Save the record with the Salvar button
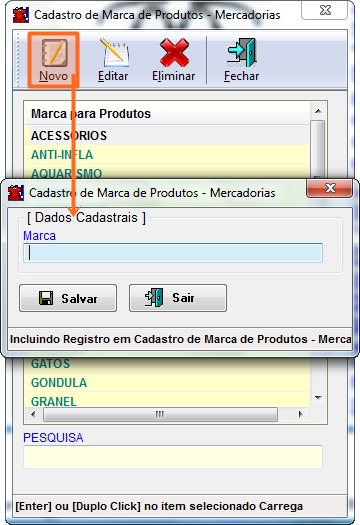Viewport: 360px width, 525px height. tap(68, 298)
